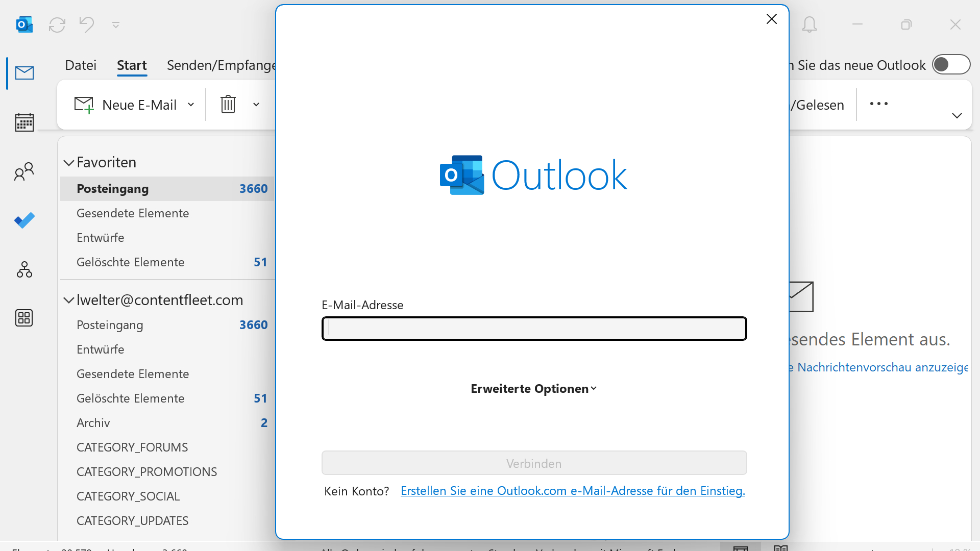Click the Neue E-Mail button
The image size is (980, 551).
pyautogui.click(x=126, y=105)
